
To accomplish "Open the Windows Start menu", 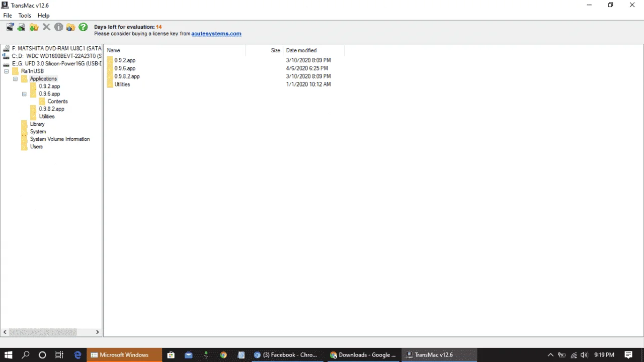I will click(x=9, y=355).
